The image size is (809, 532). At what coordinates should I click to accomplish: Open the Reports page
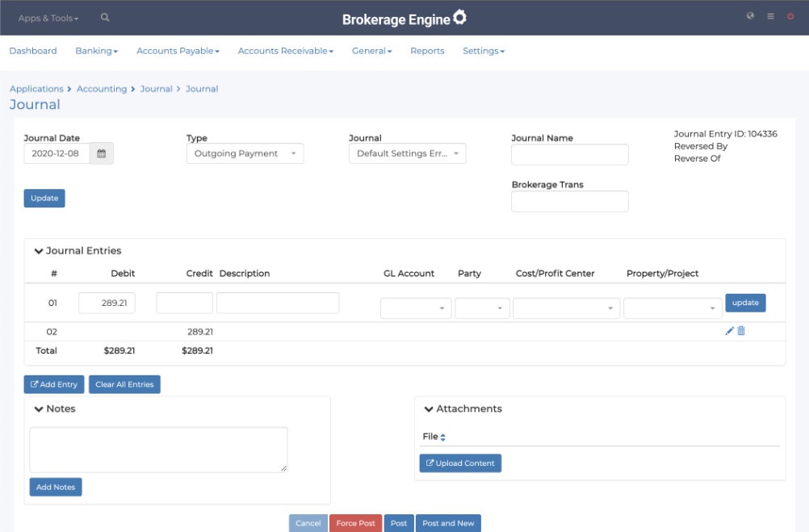(x=427, y=51)
